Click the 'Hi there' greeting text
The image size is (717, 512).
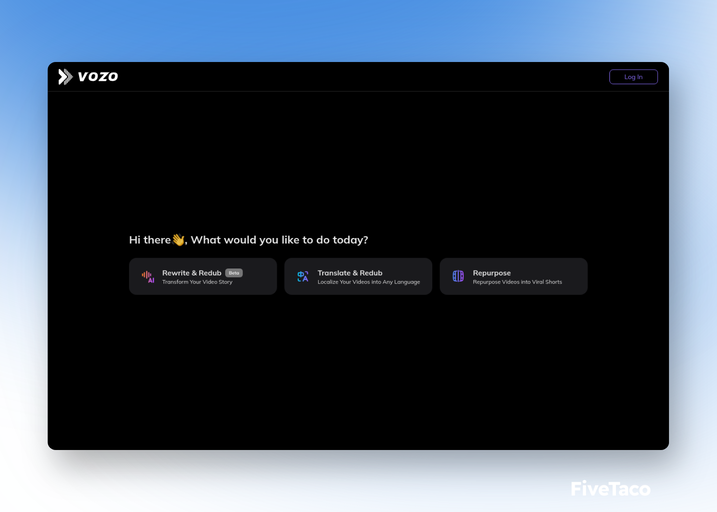point(149,240)
